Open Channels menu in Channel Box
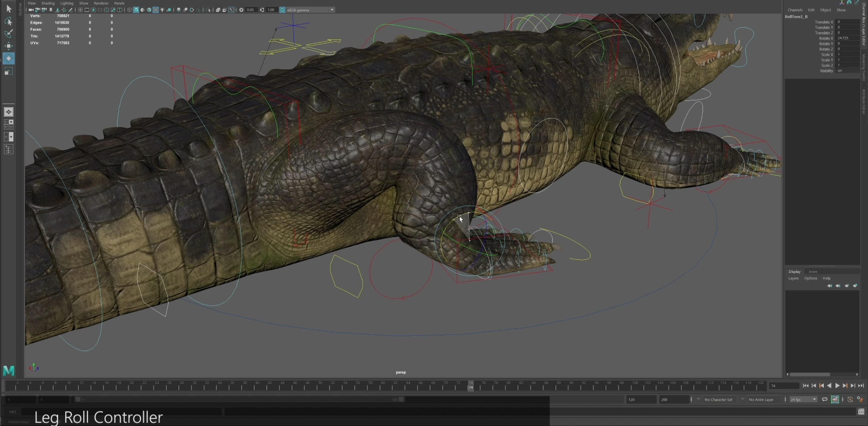 (x=795, y=10)
